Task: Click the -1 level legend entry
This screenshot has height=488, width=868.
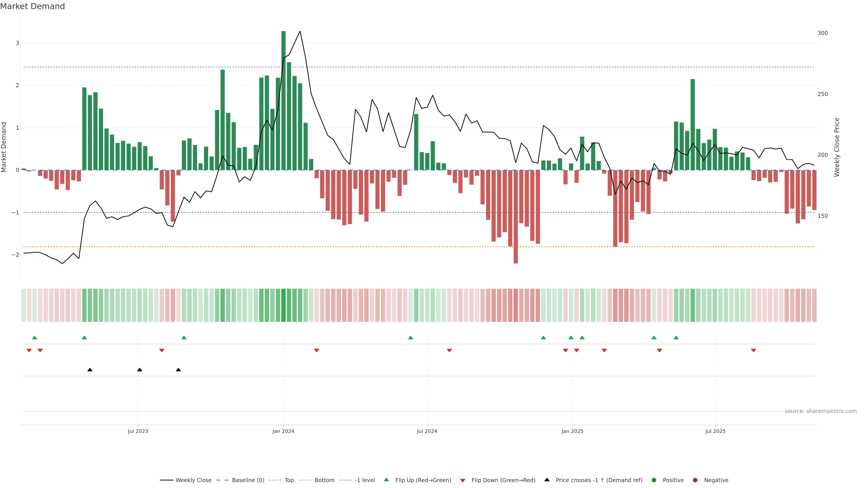Action: tap(365, 480)
